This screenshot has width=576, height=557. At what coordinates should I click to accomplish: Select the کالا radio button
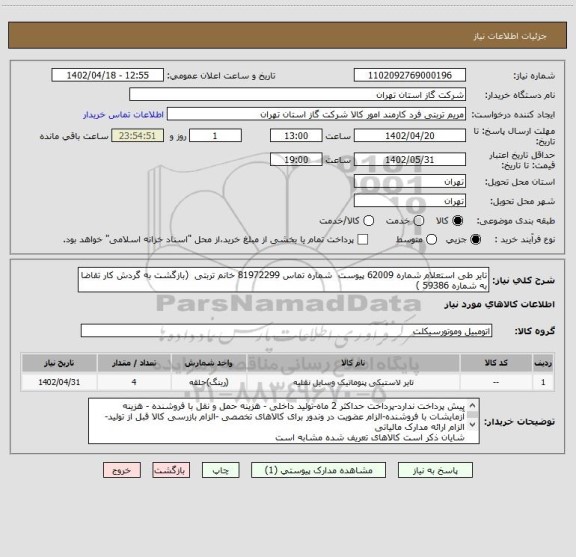pos(458,221)
